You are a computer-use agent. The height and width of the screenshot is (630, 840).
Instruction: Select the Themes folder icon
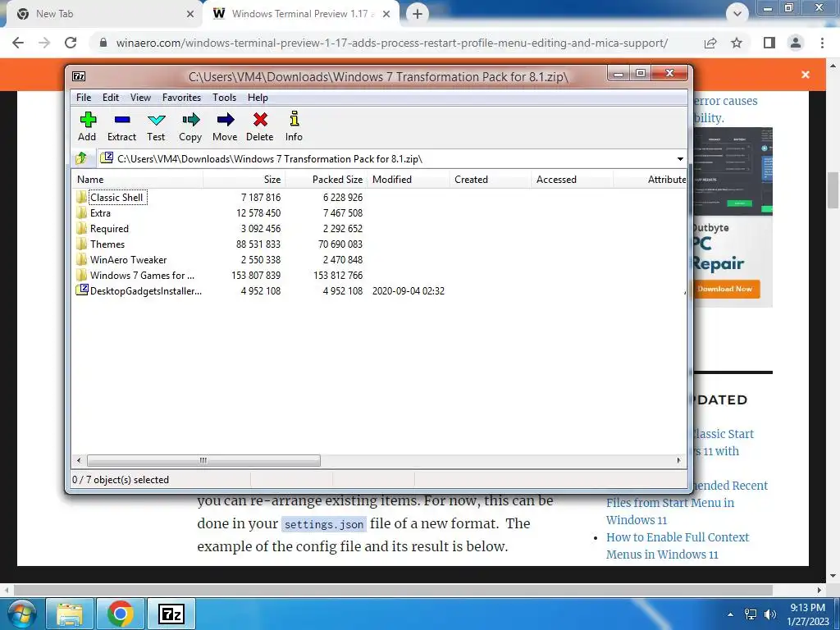click(x=81, y=244)
